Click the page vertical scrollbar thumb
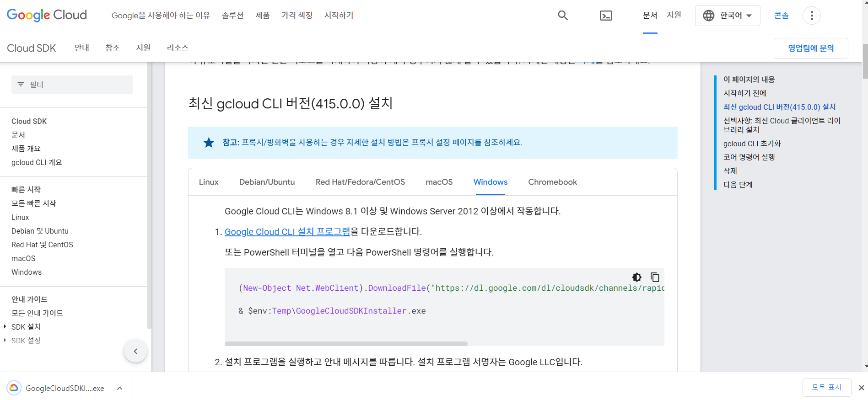The width and height of the screenshot is (868, 400). coord(865,61)
